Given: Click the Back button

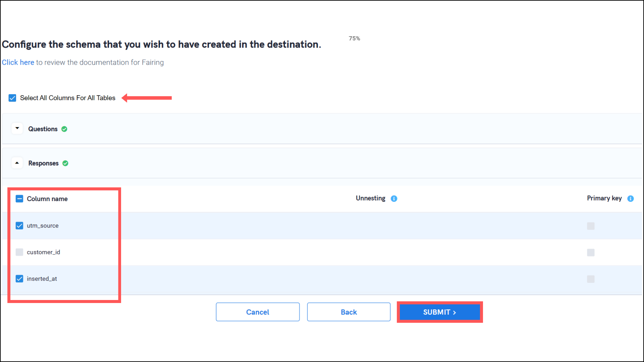Looking at the screenshot, I should [348, 312].
